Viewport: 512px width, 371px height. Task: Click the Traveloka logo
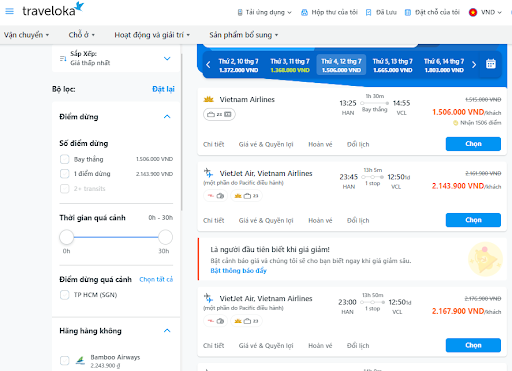tap(53, 9)
